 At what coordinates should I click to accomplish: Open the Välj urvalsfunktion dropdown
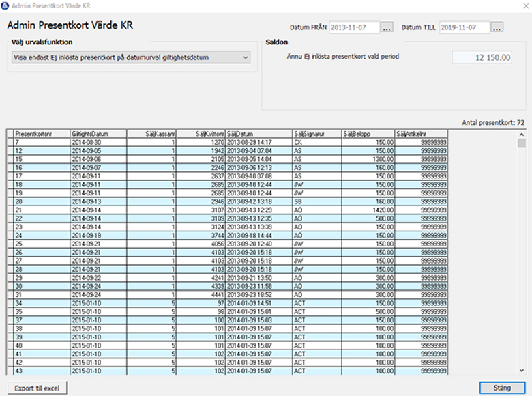tap(131, 57)
